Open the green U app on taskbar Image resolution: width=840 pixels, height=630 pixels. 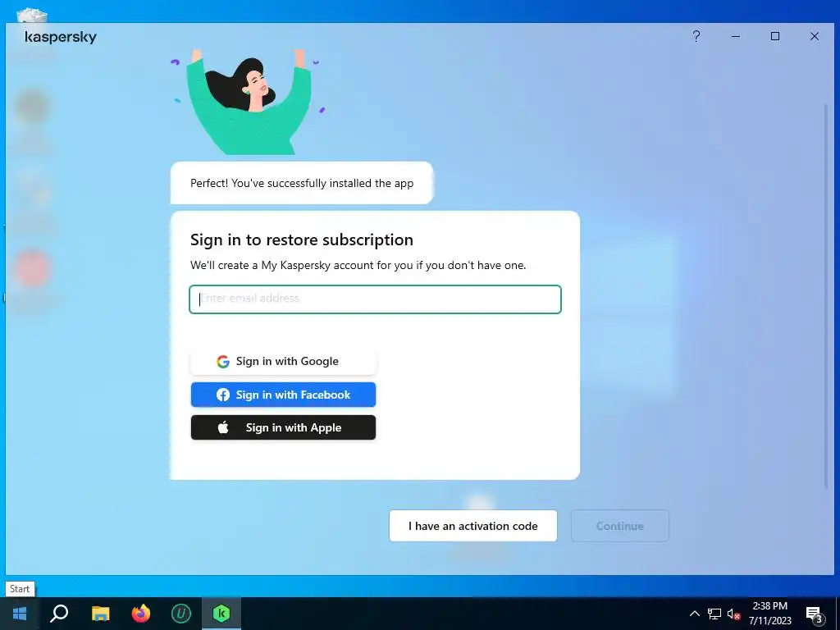pos(181,614)
